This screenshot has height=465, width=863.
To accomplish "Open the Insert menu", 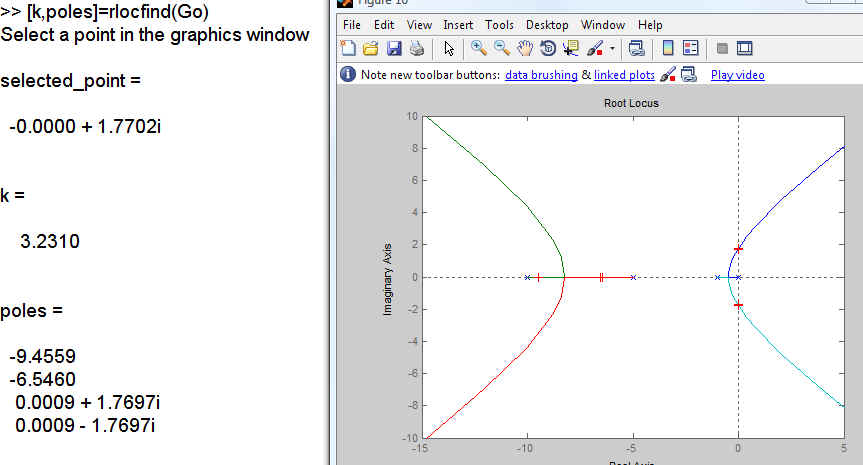I will [x=458, y=25].
